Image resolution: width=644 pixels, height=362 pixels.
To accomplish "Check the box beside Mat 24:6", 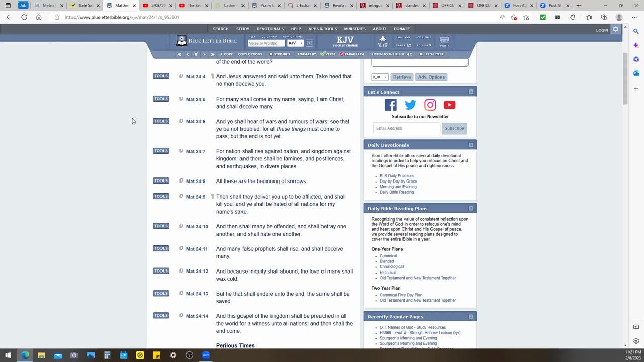I will [x=181, y=121].
